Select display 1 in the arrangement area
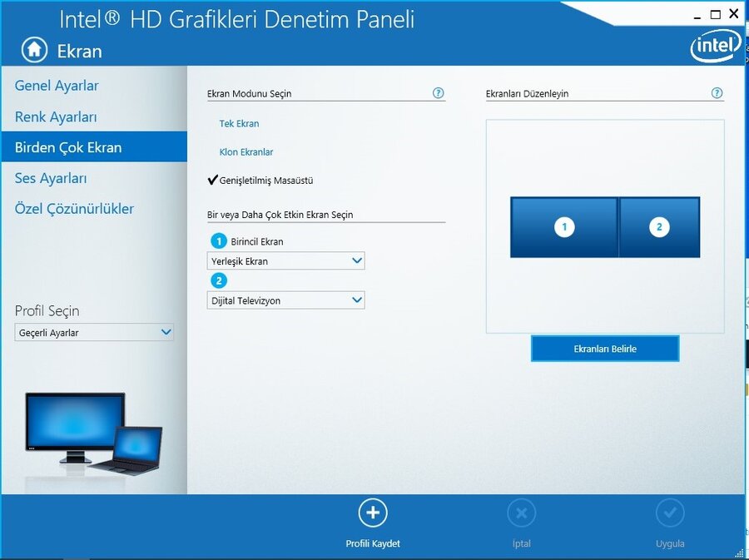This screenshot has height=560, width=749. tap(564, 227)
